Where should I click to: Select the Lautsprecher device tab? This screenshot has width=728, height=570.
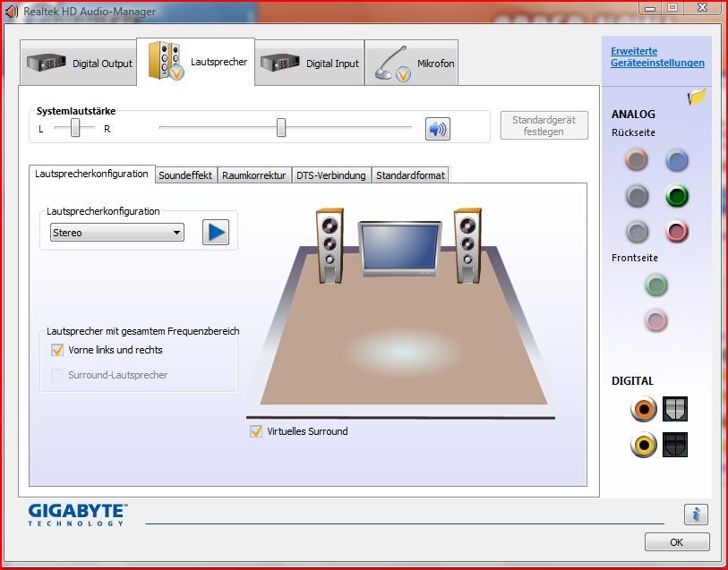[x=195, y=61]
